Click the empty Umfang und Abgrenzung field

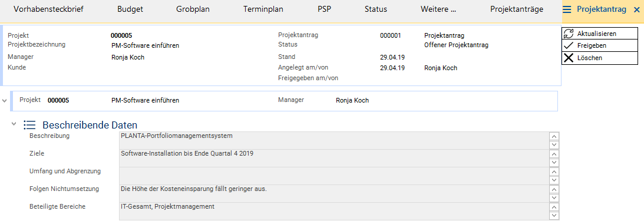333,176
